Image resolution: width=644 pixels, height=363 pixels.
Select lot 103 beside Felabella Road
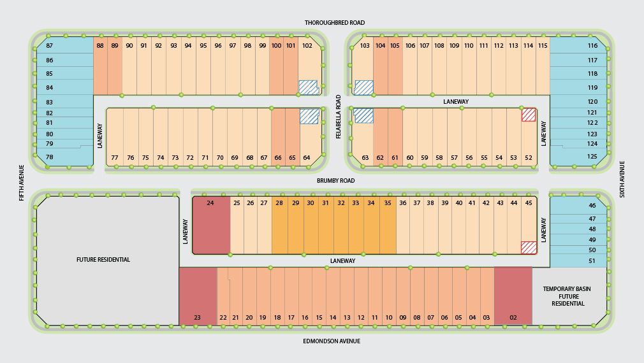tap(363, 66)
